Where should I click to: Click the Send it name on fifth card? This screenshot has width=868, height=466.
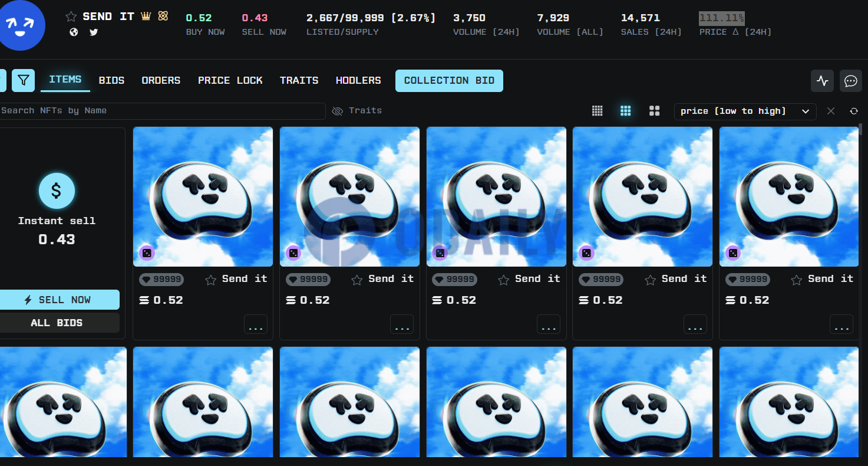click(x=830, y=278)
